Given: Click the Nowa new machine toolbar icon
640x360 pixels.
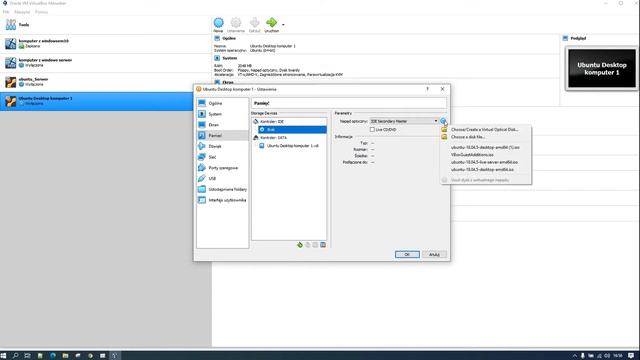Looking at the screenshot, I should [218, 25].
